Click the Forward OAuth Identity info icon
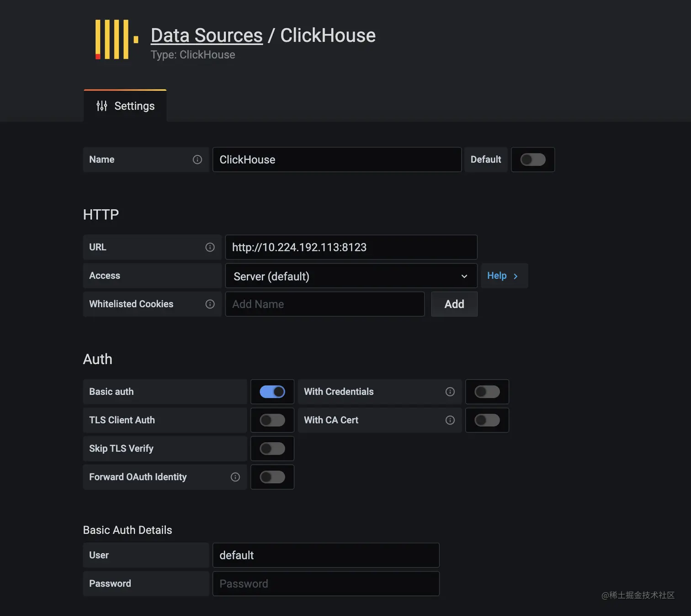The width and height of the screenshot is (691, 616). [x=235, y=477]
